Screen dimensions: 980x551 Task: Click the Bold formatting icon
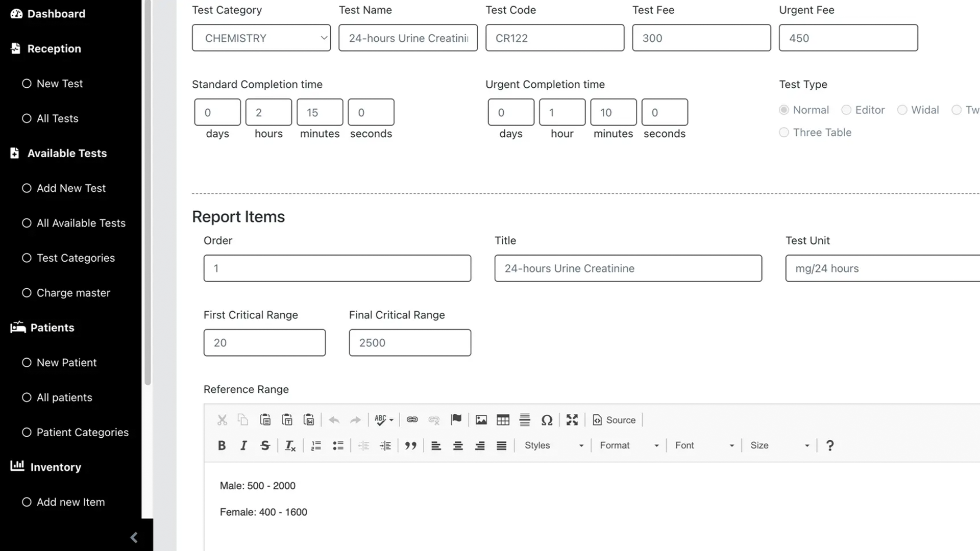coord(222,445)
